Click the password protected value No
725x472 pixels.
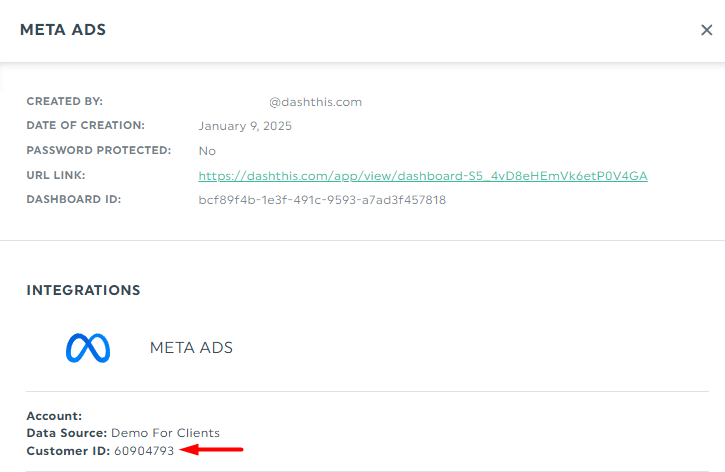pos(207,151)
